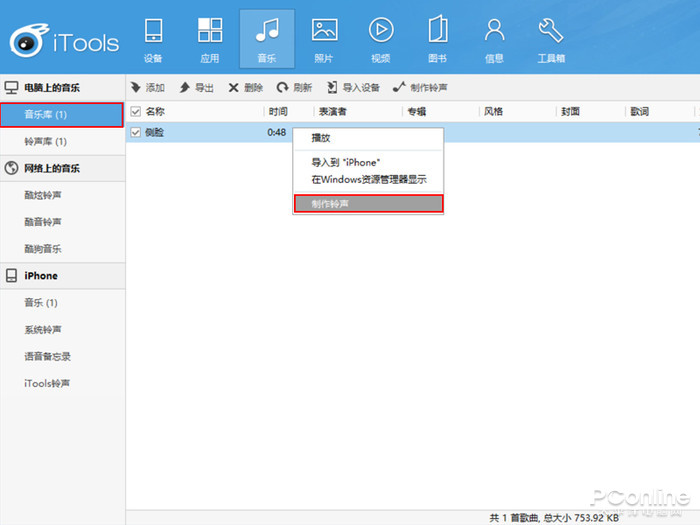Click the 添加 add toolbar button
This screenshot has height=525, width=700.
[x=148, y=88]
